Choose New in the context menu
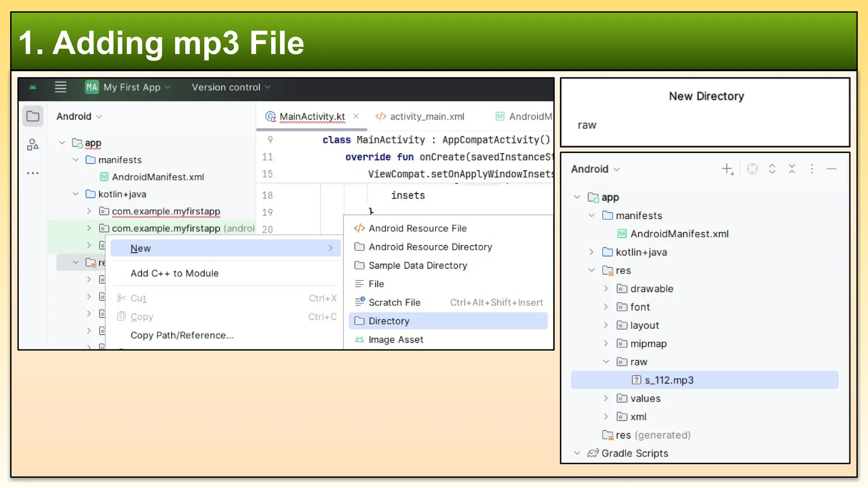Viewport: 868px width, 488px height. (x=225, y=248)
